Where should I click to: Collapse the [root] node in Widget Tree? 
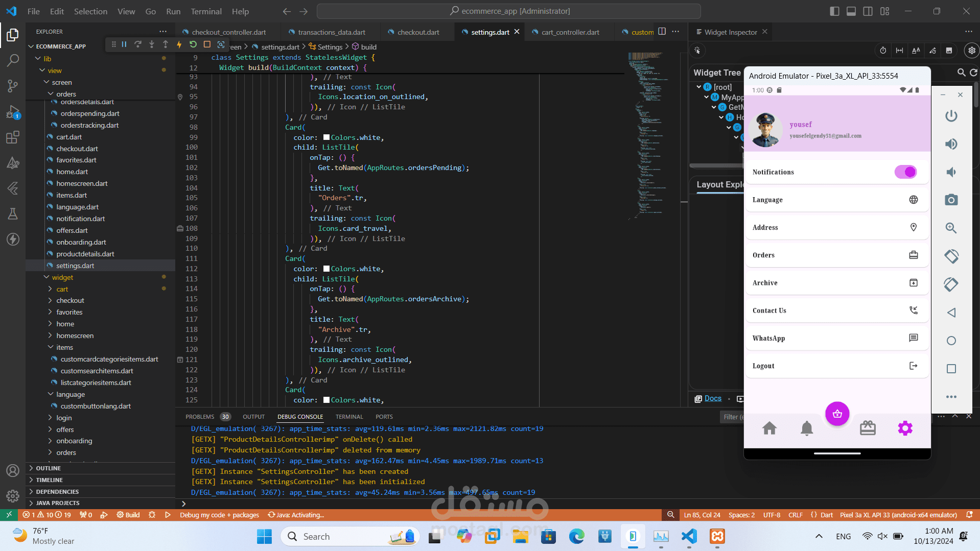click(699, 87)
